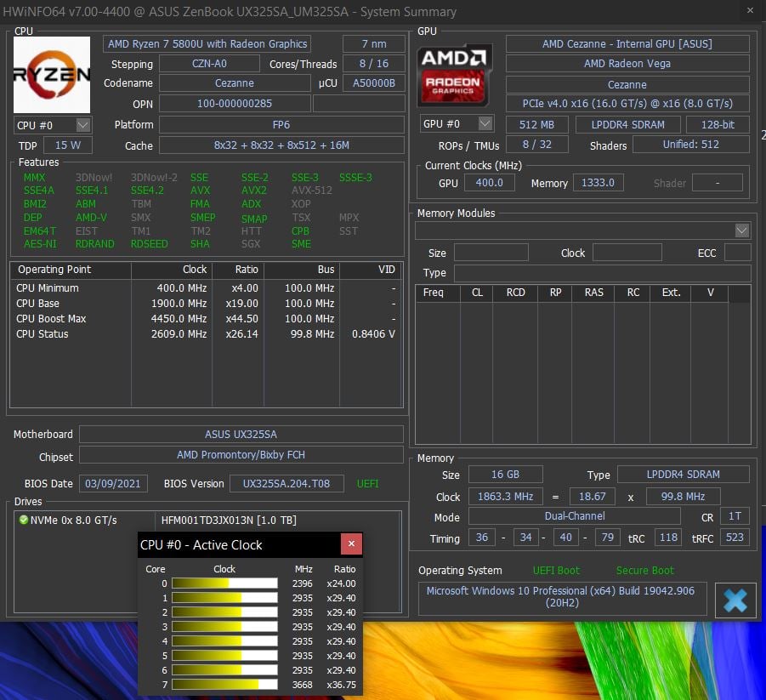The width and height of the screenshot is (766, 700).
Task: Close the HWiNFO64 System Summary window
Action: pyautogui.click(x=750, y=10)
